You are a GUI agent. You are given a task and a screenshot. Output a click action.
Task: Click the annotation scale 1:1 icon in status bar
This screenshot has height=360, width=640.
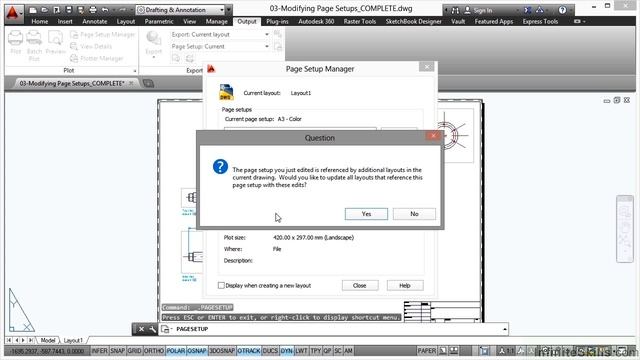pos(507,351)
